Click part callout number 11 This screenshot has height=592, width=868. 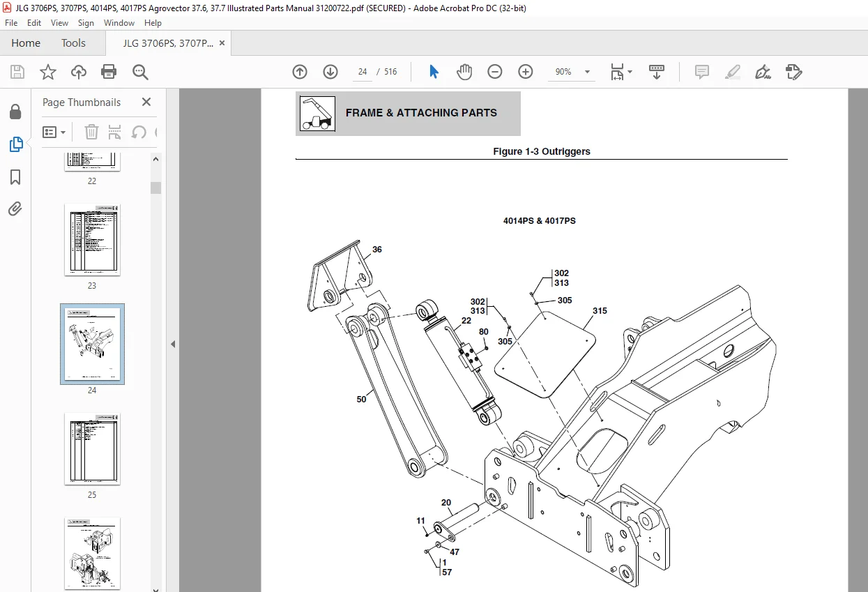point(420,521)
